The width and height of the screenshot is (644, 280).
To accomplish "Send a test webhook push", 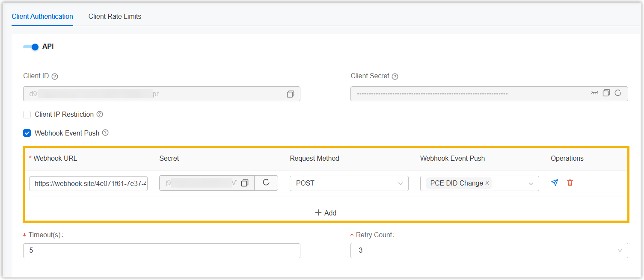I will [x=555, y=183].
